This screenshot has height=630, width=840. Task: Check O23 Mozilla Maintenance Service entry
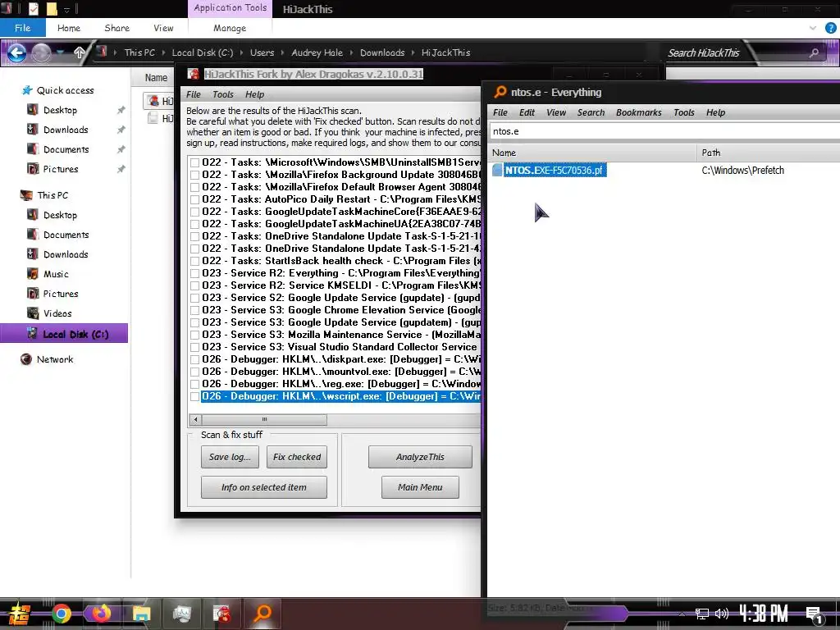point(195,335)
